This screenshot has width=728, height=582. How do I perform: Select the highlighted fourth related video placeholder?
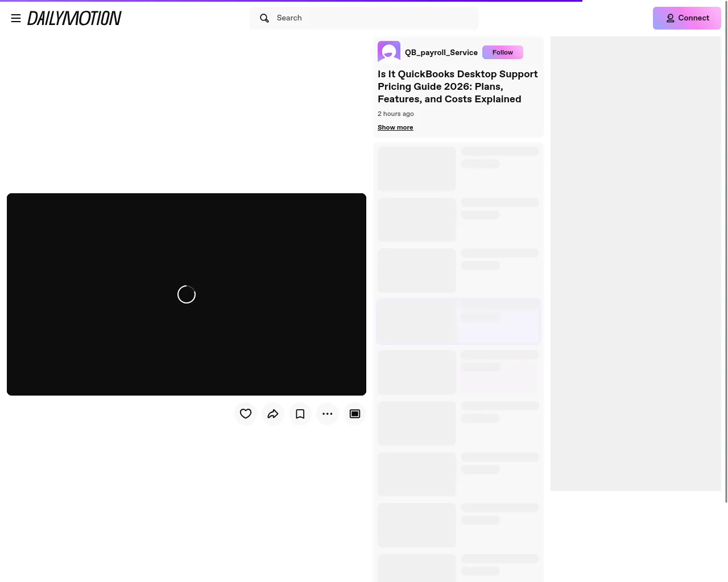[458, 321]
